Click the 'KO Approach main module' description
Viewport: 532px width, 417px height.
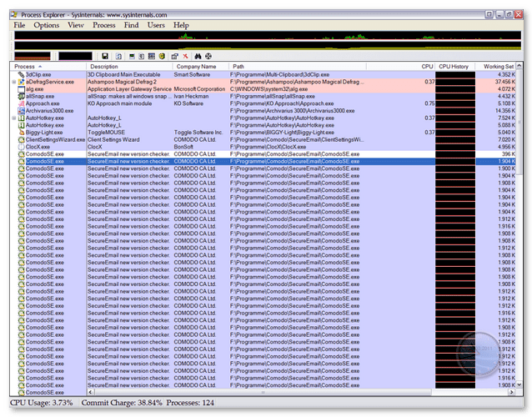120,103
